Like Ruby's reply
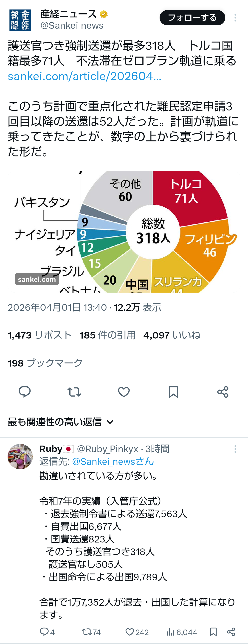 tap(130, 632)
